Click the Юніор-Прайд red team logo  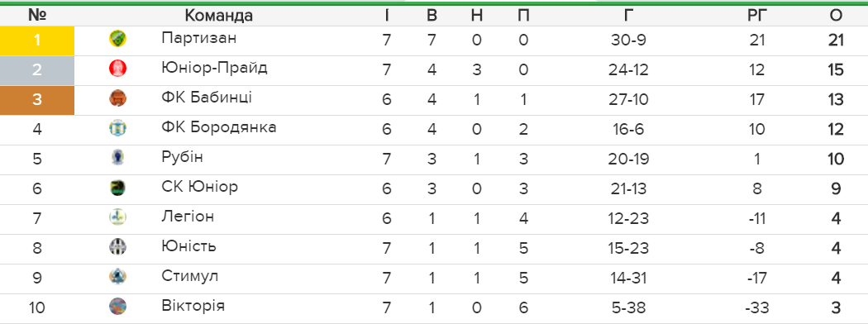118,69
